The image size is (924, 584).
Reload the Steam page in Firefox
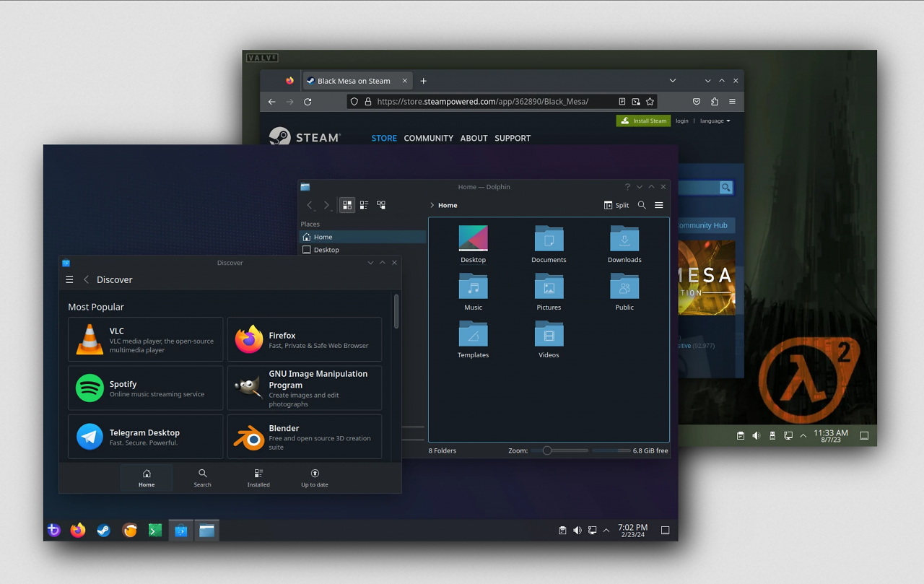pyautogui.click(x=308, y=102)
